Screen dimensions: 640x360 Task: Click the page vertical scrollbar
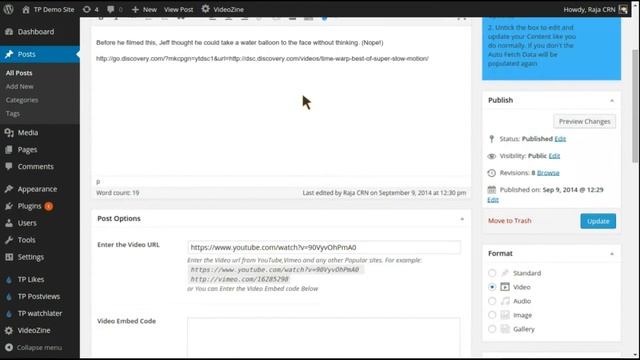point(635,106)
